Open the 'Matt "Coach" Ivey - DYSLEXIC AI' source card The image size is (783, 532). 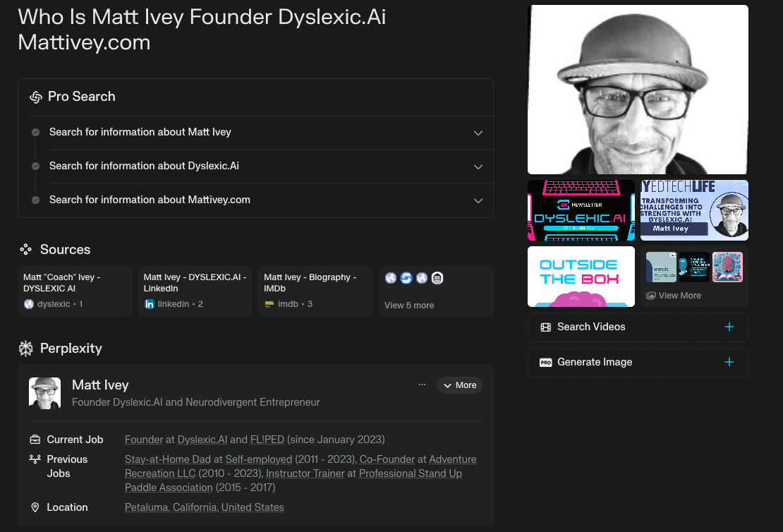75,291
